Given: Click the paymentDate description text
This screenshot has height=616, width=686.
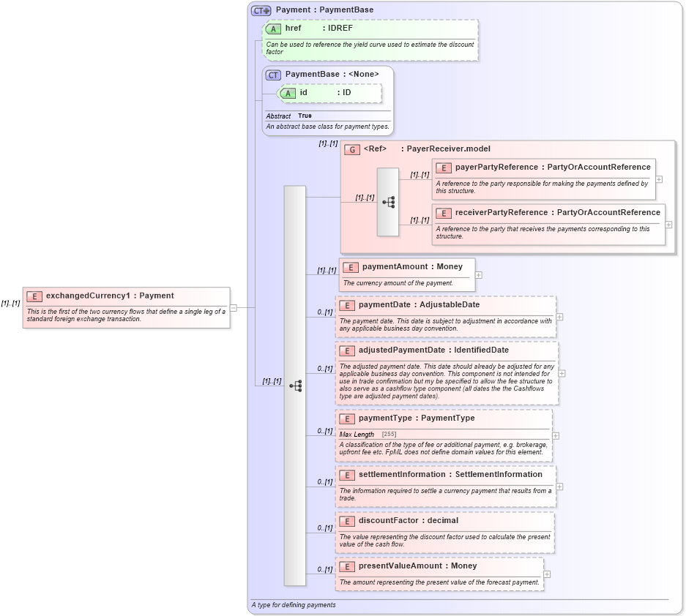Looking at the screenshot, I should (445, 325).
